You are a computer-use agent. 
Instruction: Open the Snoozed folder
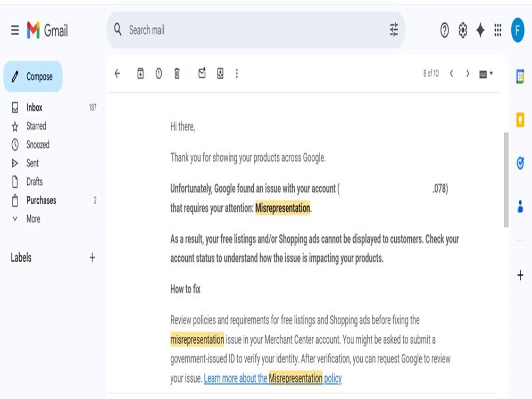point(38,145)
